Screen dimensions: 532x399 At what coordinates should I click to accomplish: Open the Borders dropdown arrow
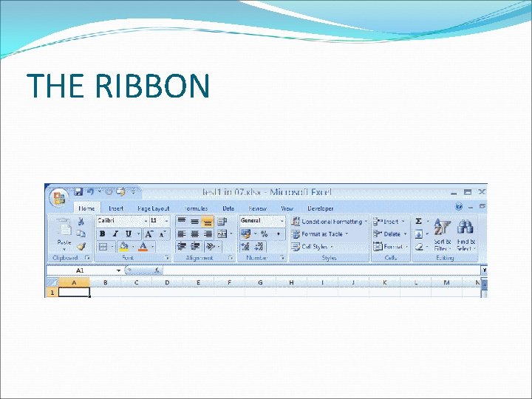click(112, 247)
